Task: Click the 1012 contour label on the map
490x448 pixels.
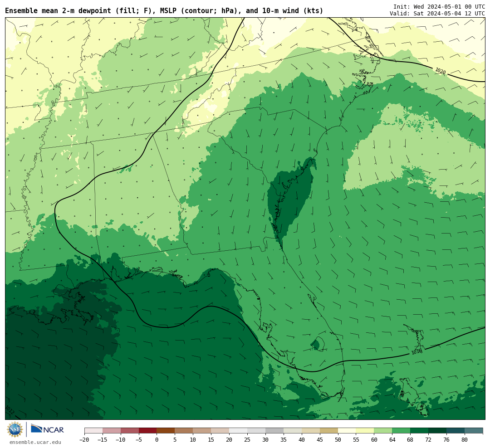Action: (10, 410)
